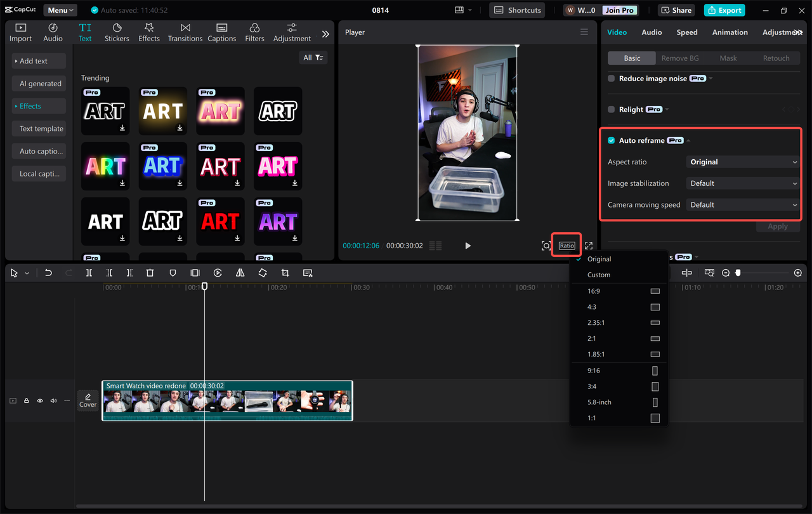Viewport: 812px width, 514px height.
Task: Click the Apply button in Auto reframe
Action: coord(778,226)
